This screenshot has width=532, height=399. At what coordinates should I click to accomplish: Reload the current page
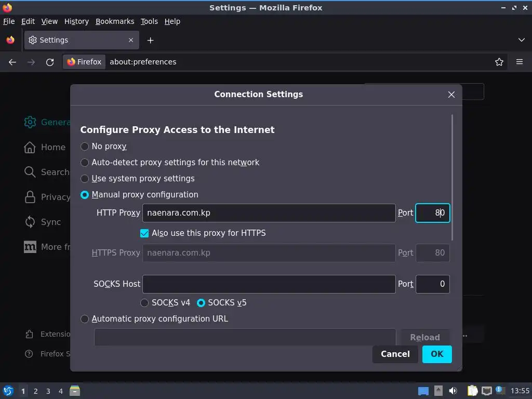(x=50, y=62)
